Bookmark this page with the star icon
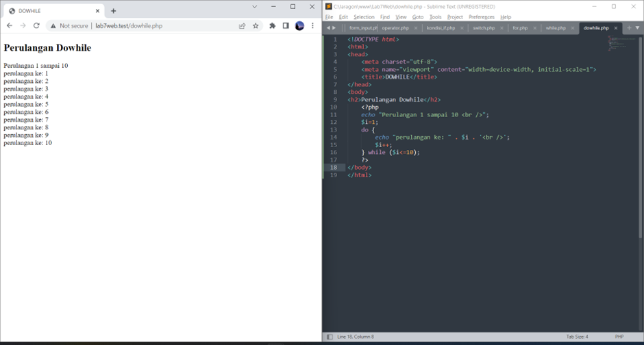The height and width of the screenshot is (345, 644). pos(256,26)
